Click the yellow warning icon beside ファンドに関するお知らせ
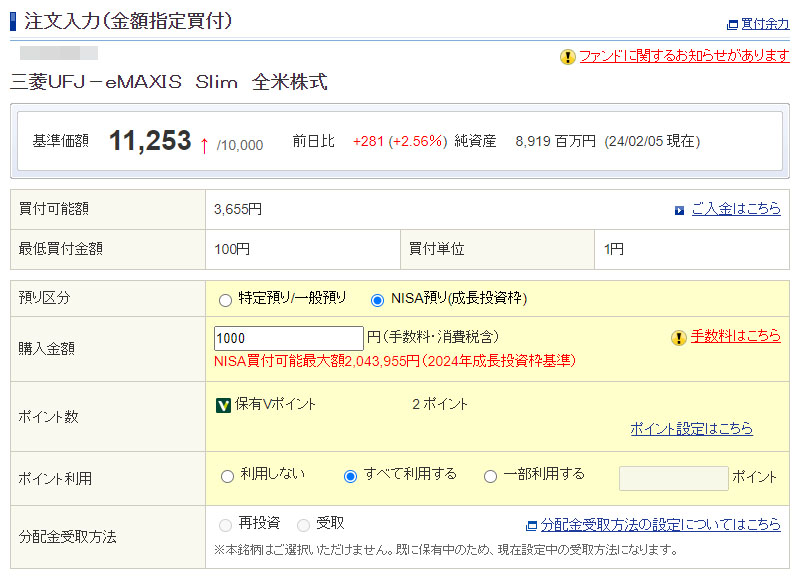 click(x=568, y=57)
